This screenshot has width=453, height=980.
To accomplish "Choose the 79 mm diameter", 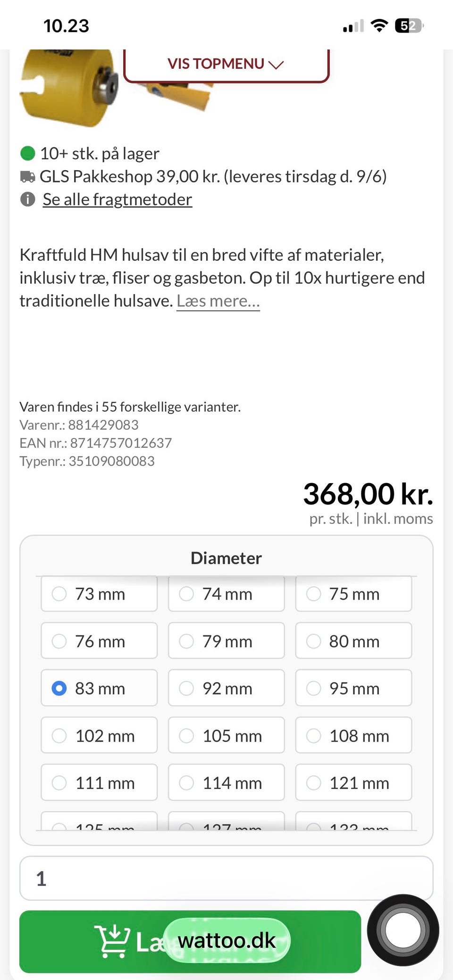I will tap(226, 641).
